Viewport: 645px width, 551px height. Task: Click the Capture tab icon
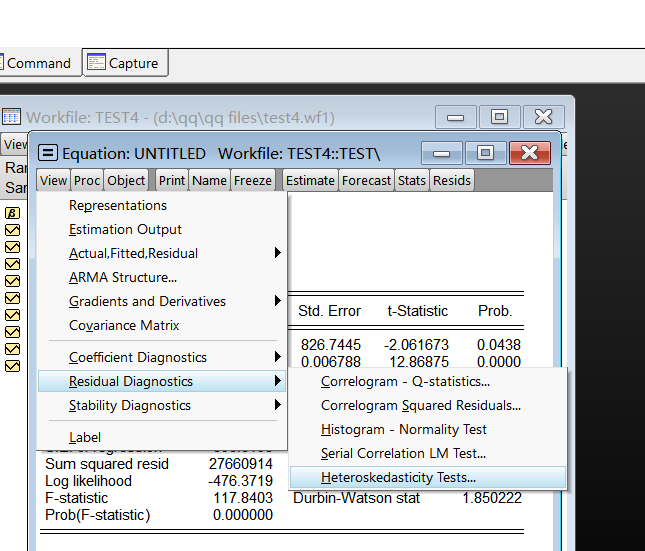click(x=96, y=63)
